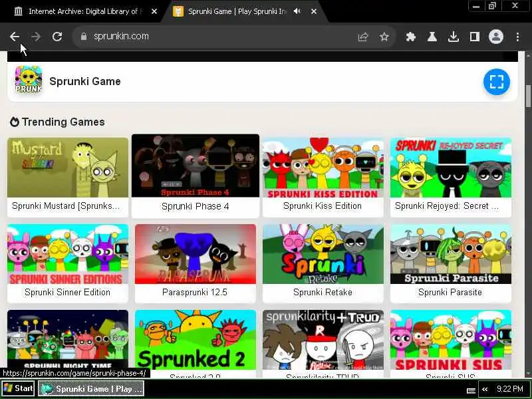Image resolution: width=532 pixels, height=399 pixels.
Task: Open the Sprunki Mustard thumbnail
Action: tap(68, 168)
